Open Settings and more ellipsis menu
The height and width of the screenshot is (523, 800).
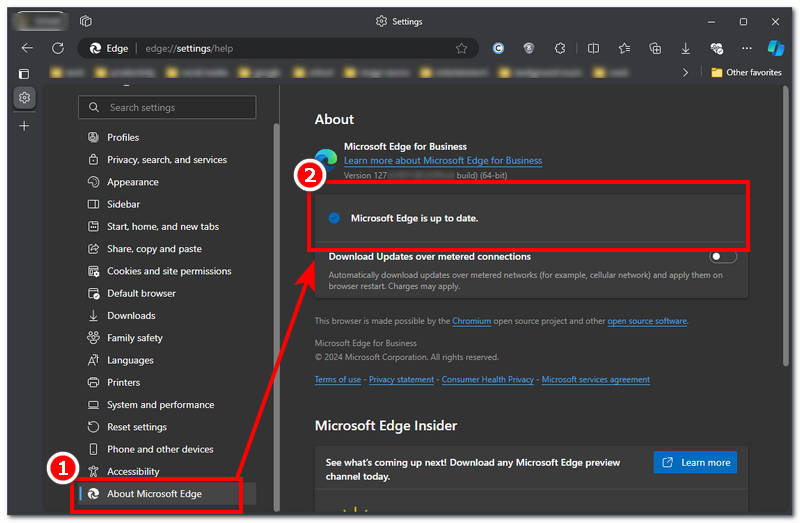[x=746, y=48]
